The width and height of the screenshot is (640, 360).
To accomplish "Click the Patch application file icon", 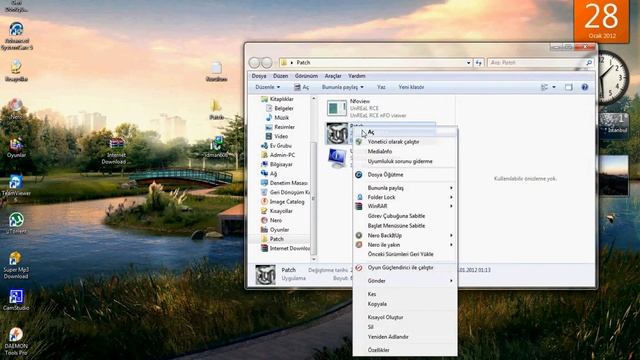I will coord(337,133).
